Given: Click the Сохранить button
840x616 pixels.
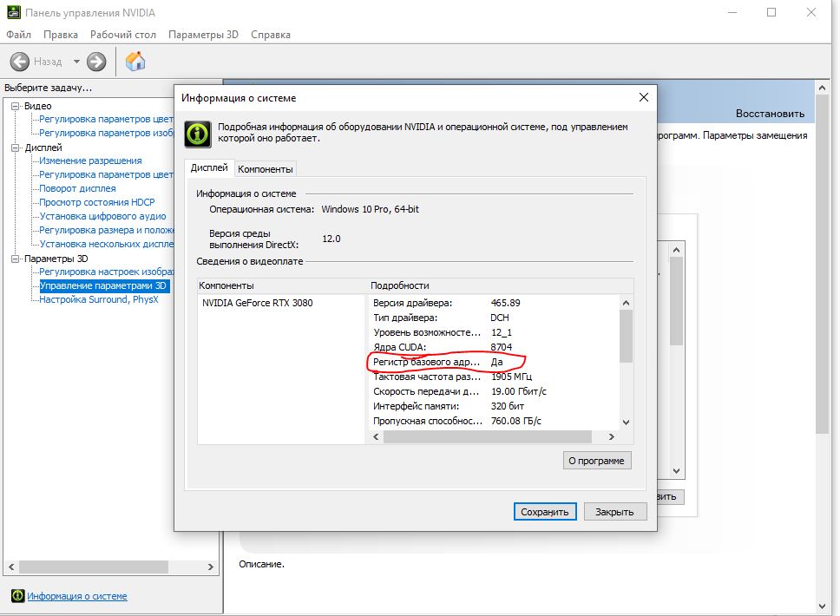Looking at the screenshot, I should [545, 512].
